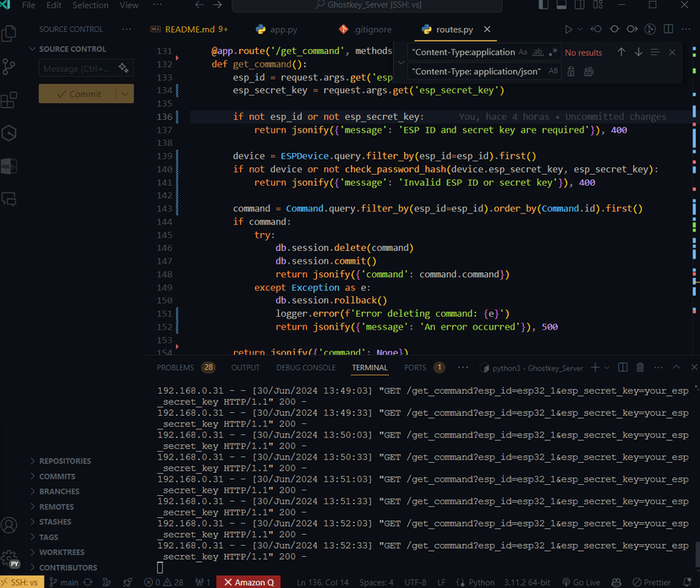This screenshot has height=588, width=700.
Task: Open the Explorer view icon
Action: click(9, 34)
